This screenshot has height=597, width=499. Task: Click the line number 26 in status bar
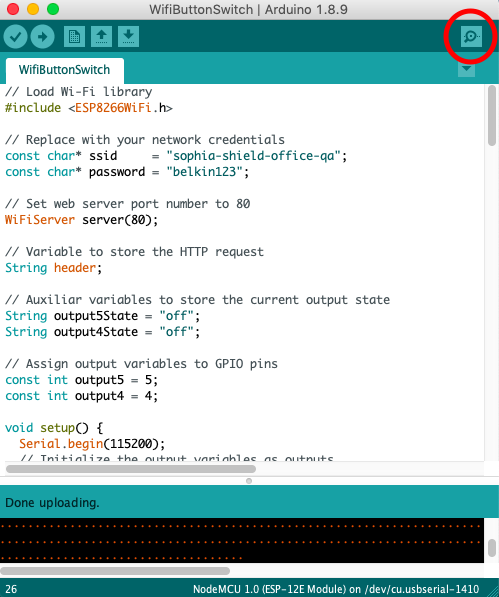[x=11, y=589]
